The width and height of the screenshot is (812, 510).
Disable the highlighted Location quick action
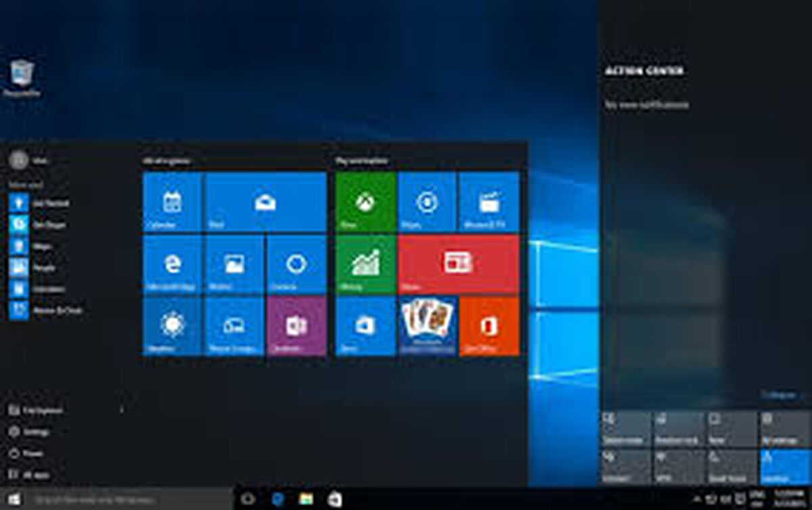pos(784,467)
